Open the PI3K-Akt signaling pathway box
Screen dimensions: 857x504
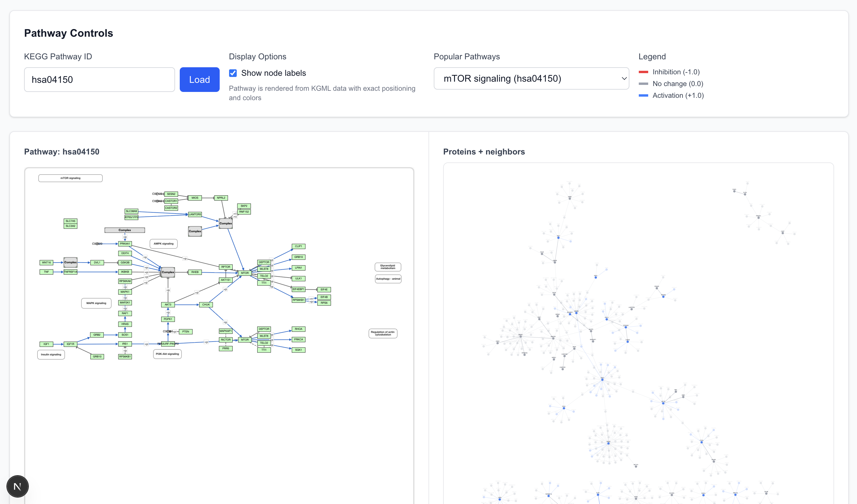click(167, 354)
